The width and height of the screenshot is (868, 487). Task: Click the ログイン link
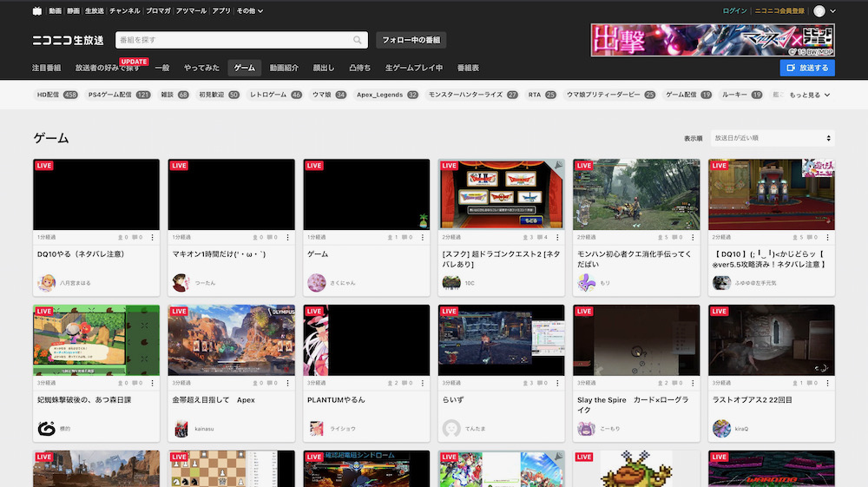[734, 11]
